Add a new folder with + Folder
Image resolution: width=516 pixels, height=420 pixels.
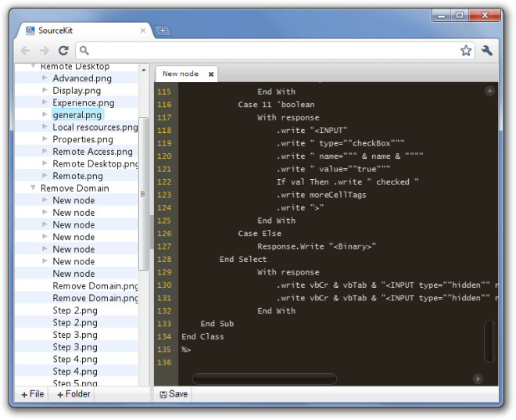pyautogui.click(x=73, y=394)
